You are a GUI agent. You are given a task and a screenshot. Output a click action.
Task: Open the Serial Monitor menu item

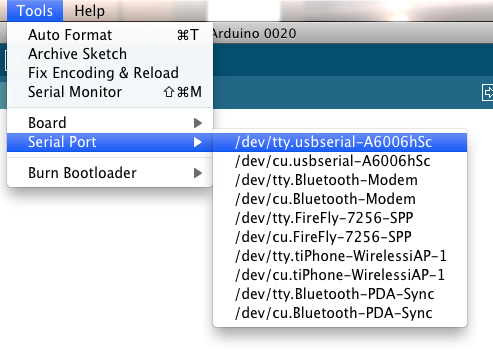[x=110, y=92]
